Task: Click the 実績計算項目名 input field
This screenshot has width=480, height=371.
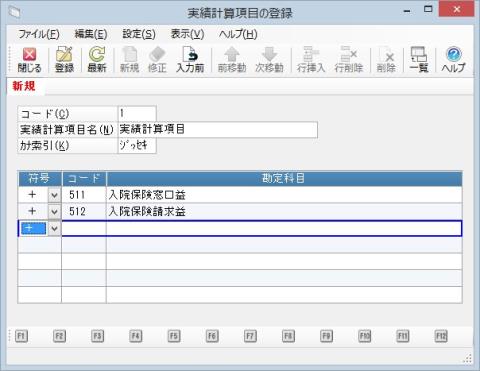Action: coord(218,130)
